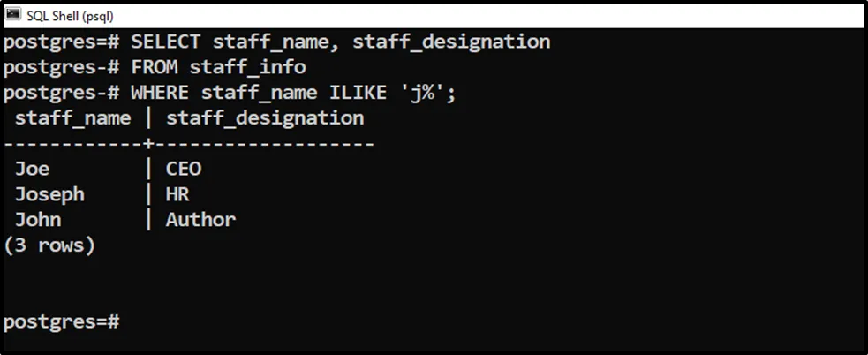Click the SQL Shell terminal icon in title bar
Screen dimensions: 868x355
pos(13,15)
